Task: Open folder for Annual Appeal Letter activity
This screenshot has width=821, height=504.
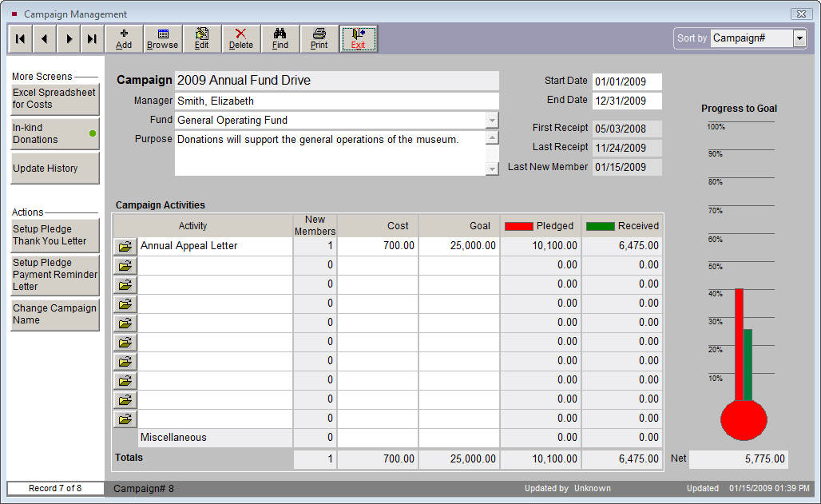Action: [125, 247]
